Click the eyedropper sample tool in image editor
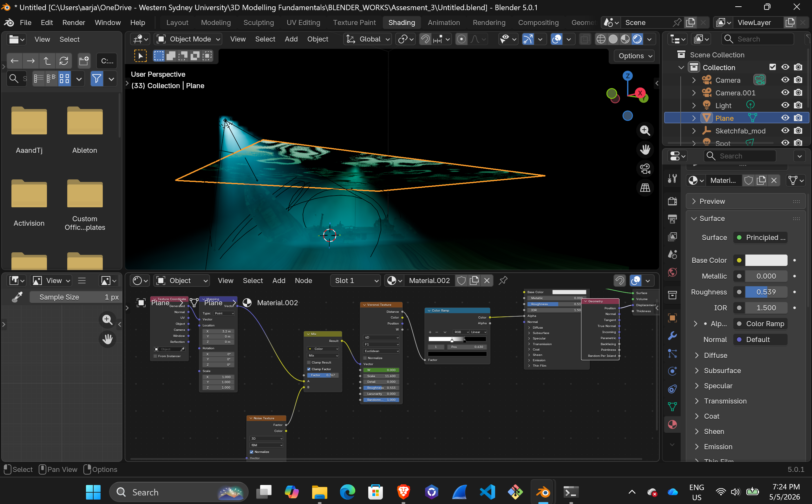Image resolution: width=812 pixels, height=504 pixels. point(17,297)
